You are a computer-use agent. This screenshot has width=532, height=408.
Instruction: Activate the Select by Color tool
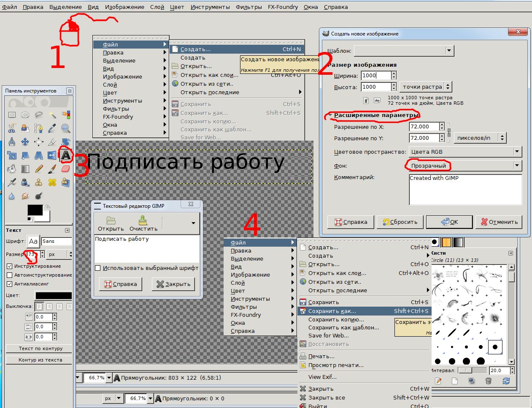coord(66,115)
